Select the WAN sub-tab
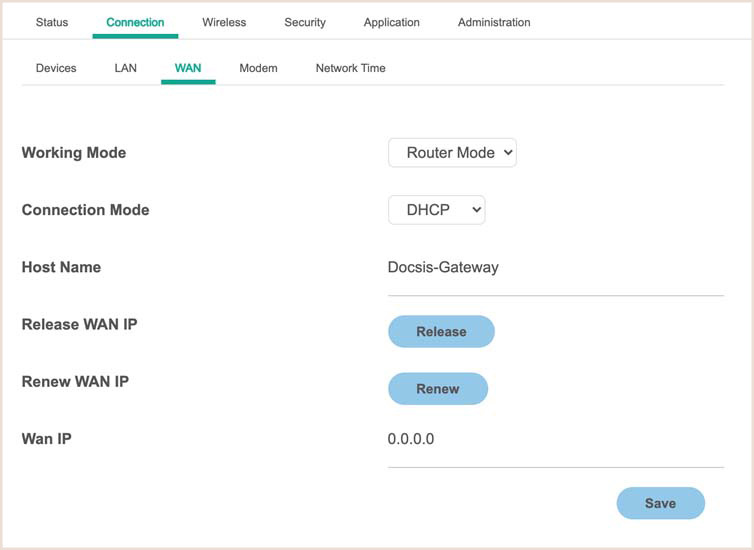Image resolution: width=754 pixels, height=550 pixels. pos(188,68)
